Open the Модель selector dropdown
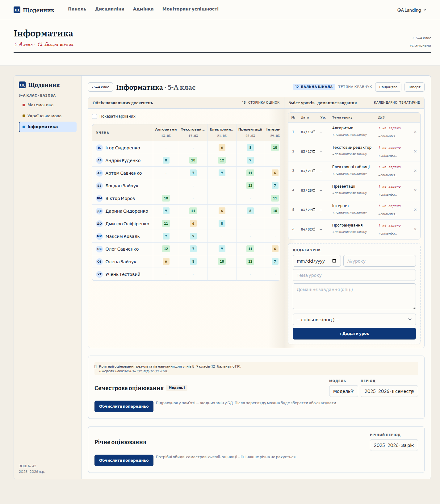Image resolution: width=440 pixels, height=504 pixels. click(x=343, y=391)
